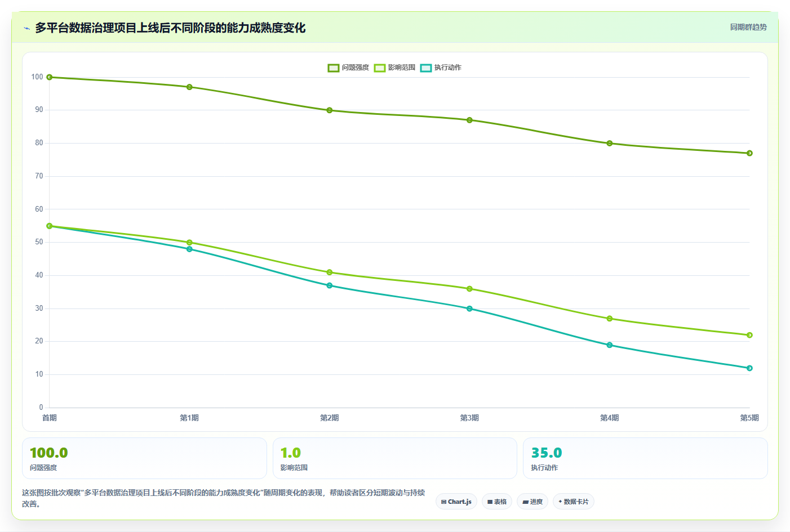Click the 30 y-axis tick label
The width and height of the screenshot is (790, 532).
tap(39, 309)
